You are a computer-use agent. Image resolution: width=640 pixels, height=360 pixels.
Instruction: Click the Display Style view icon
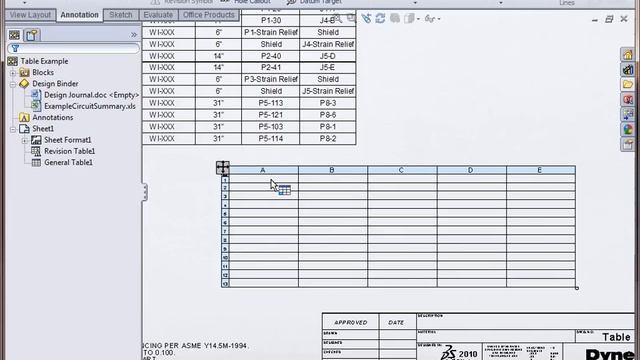click(x=409, y=18)
